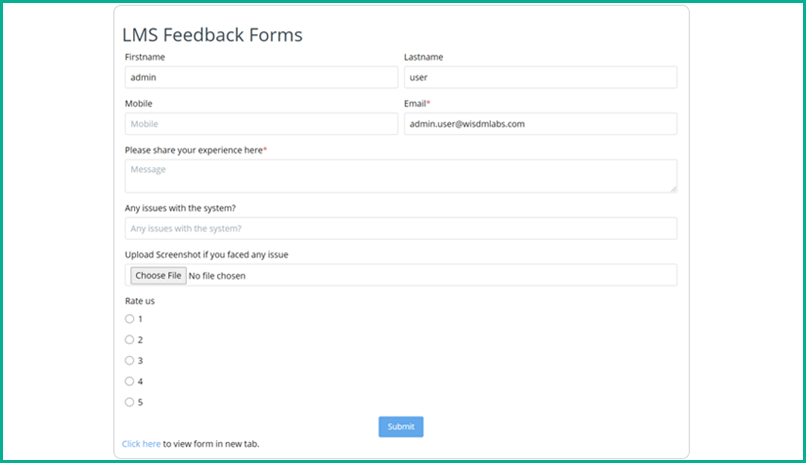This screenshot has width=806, height=463.
Task: Click the message box resize handle
Action: click(x=673, y=188)
